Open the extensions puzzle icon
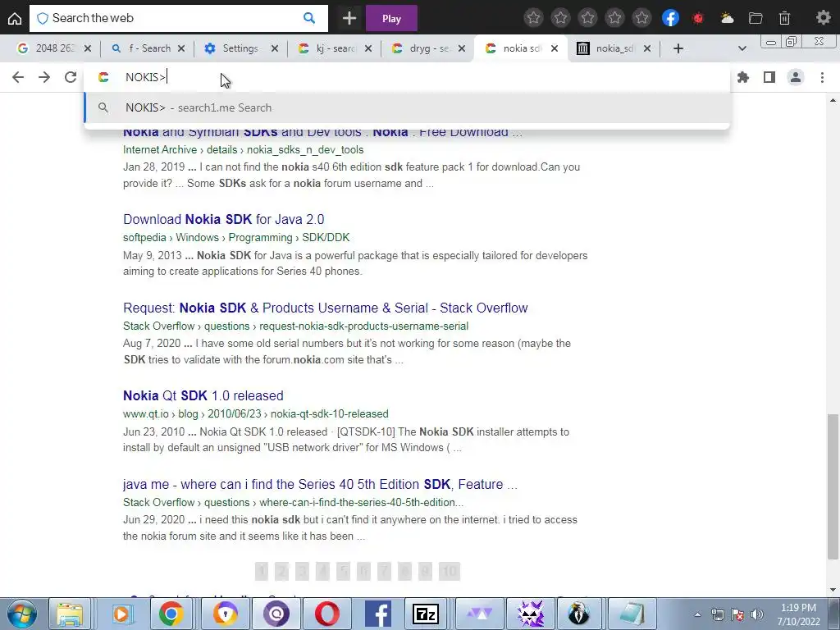Screen dimensions: 840x630 click(743, 77)
